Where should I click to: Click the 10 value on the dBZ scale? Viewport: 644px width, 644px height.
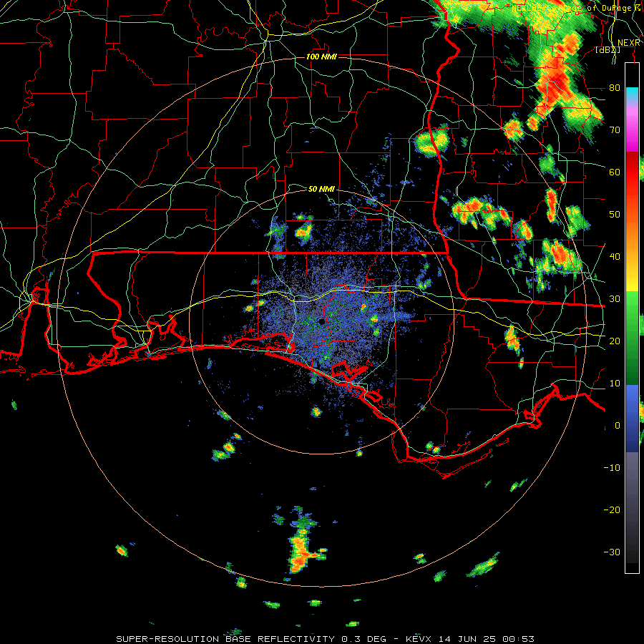pyautogui.click(x=615, y=384)
